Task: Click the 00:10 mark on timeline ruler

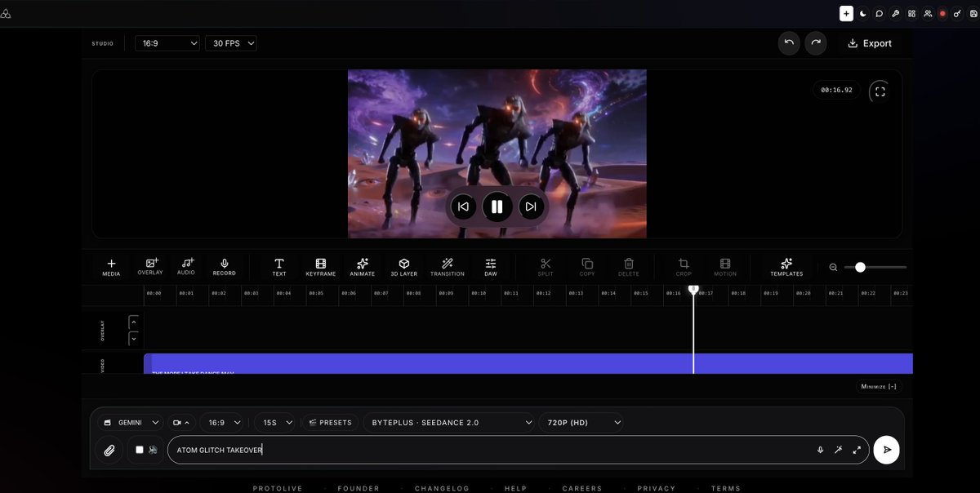Action: coord(479,292)
